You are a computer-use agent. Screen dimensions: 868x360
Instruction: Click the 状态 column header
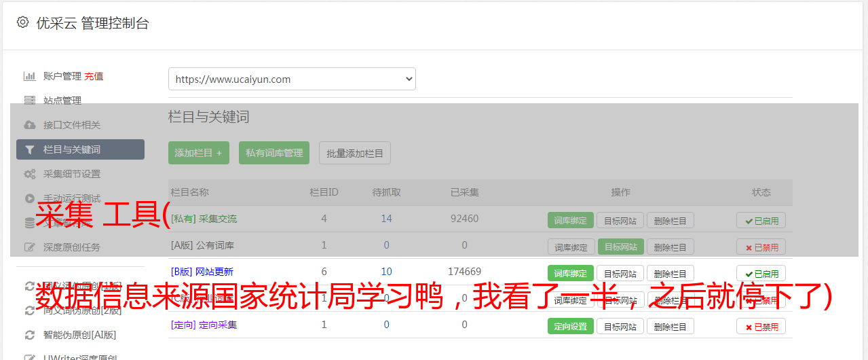point(761,192)
